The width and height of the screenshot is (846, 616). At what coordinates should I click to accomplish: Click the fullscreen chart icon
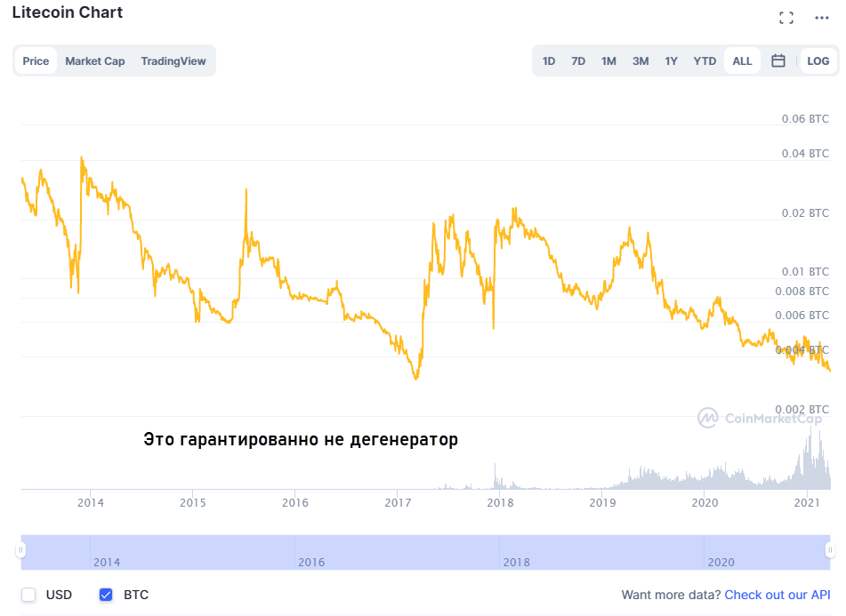[x=786, y=18]
